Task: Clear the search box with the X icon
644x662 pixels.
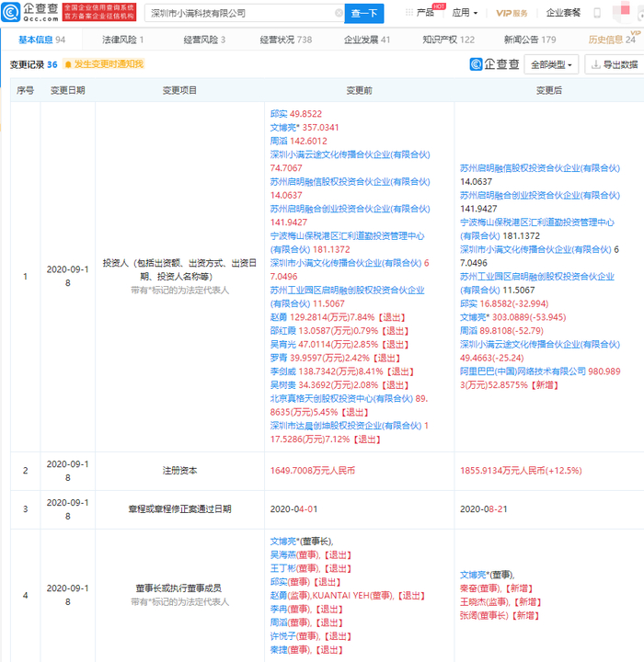Action: [x=339, y=13]
